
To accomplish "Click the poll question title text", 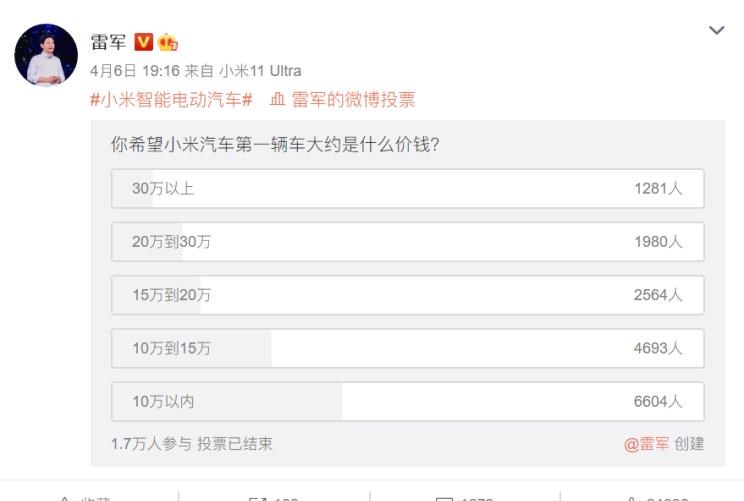I will [x=275, y=144].
